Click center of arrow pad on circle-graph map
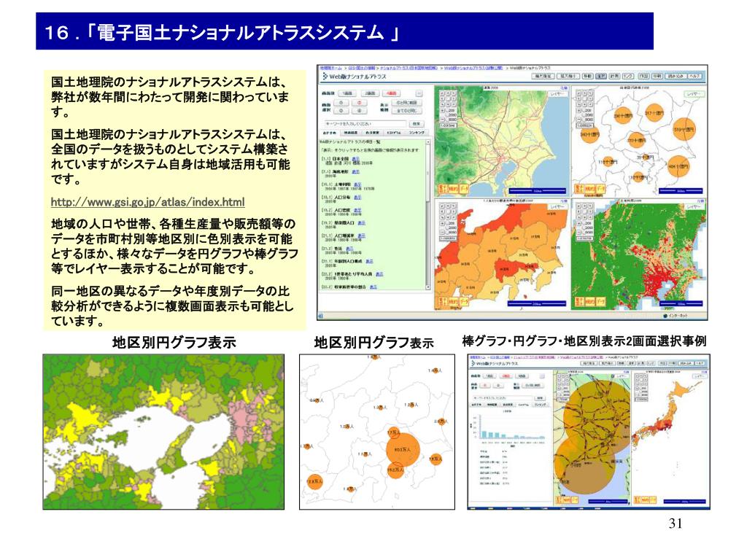Image resolution: width=747 pixels, height=560 pixels. point(584,98)
